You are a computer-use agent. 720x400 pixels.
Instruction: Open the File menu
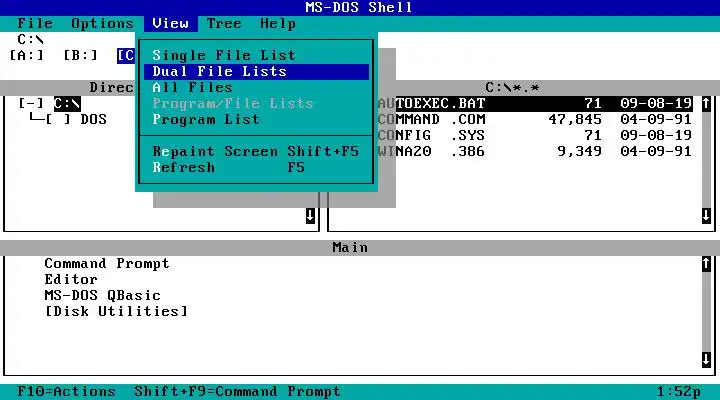tap(35, 23)
